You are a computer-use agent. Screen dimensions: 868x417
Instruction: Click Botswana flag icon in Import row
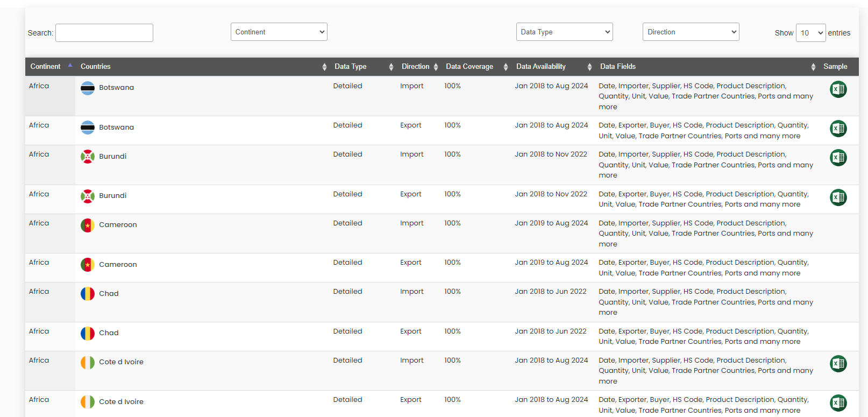[88, 88]
